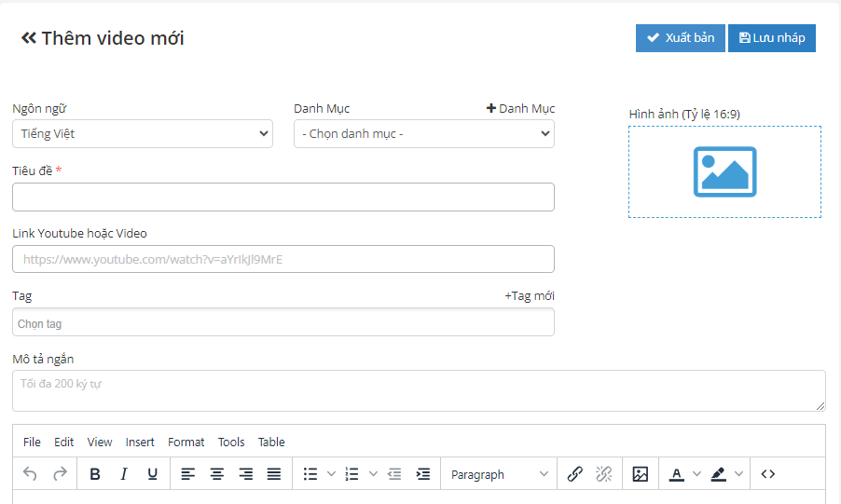Screen dimensions: 841x504
Task: Open the text color picker arrow
Action: pyautogui.click(x=696, y=474)
